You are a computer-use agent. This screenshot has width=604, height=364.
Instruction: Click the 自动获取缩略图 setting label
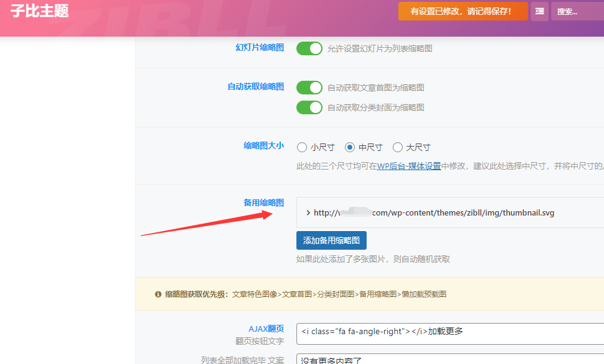[255, 87]
